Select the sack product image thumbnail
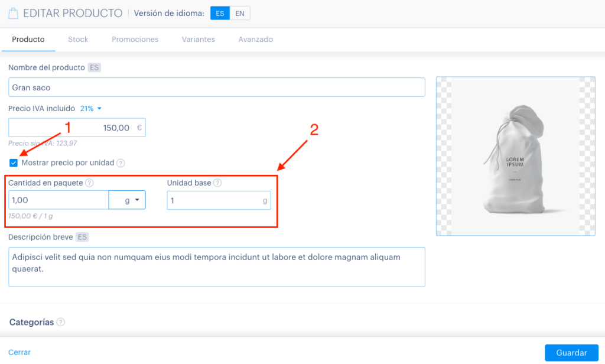Image resolution: width=605 pixels, height=364 pixels. [515, 156]
